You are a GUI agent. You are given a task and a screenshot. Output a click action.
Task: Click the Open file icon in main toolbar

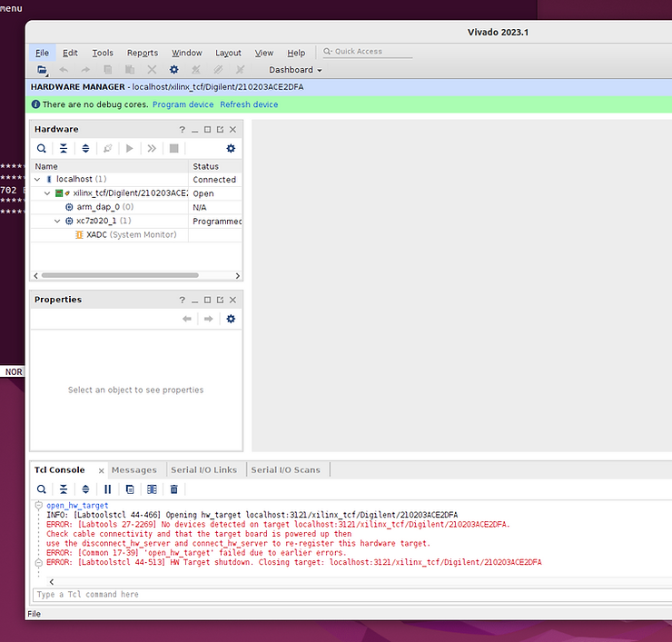pyautogui.click(x=42, y=69)
